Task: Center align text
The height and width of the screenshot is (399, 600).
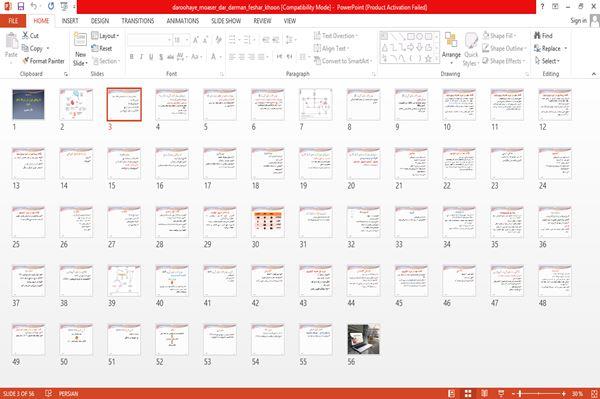Action: [x=242, y=57]
